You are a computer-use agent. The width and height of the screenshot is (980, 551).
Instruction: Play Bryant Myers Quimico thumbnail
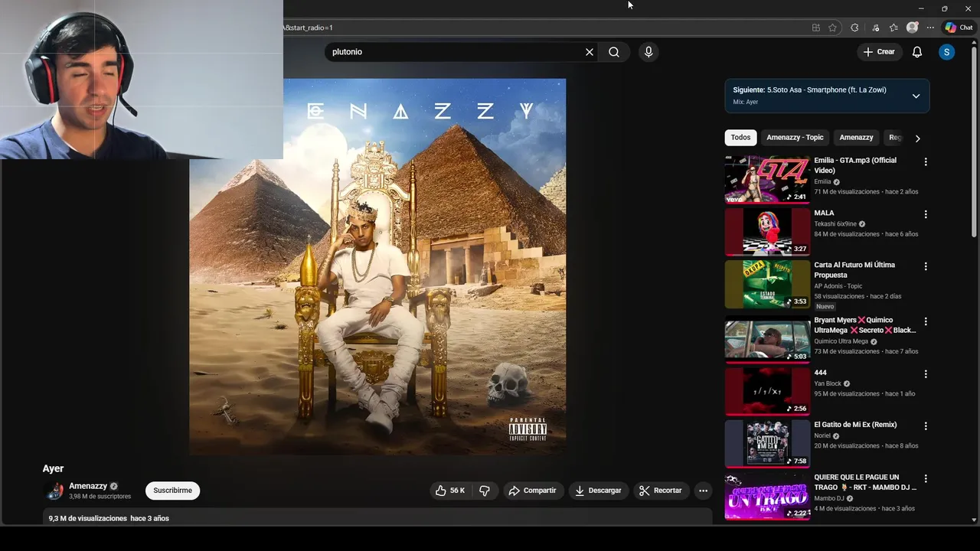(767, 338)
